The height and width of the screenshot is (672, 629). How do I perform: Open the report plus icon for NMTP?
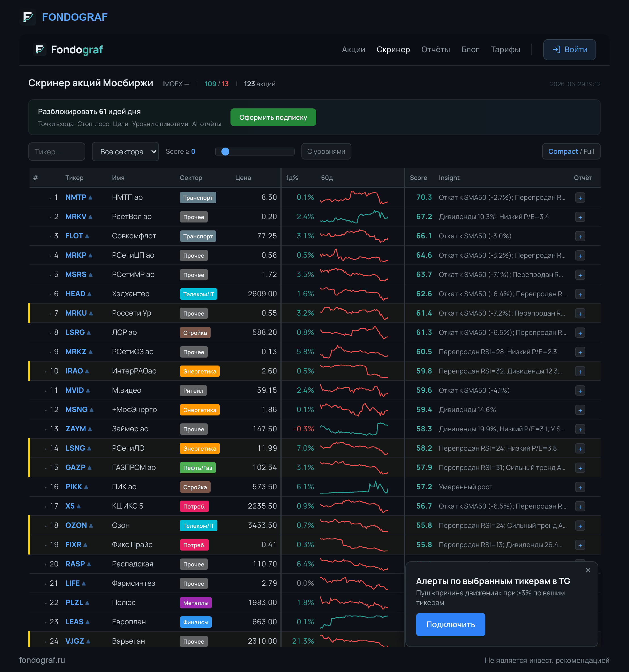pos(580,198)
